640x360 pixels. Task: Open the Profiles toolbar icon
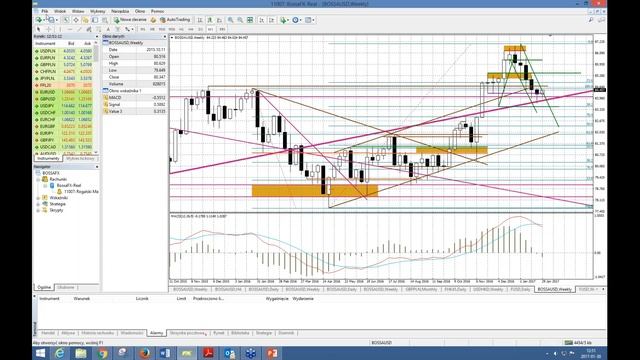click(51, 20)
